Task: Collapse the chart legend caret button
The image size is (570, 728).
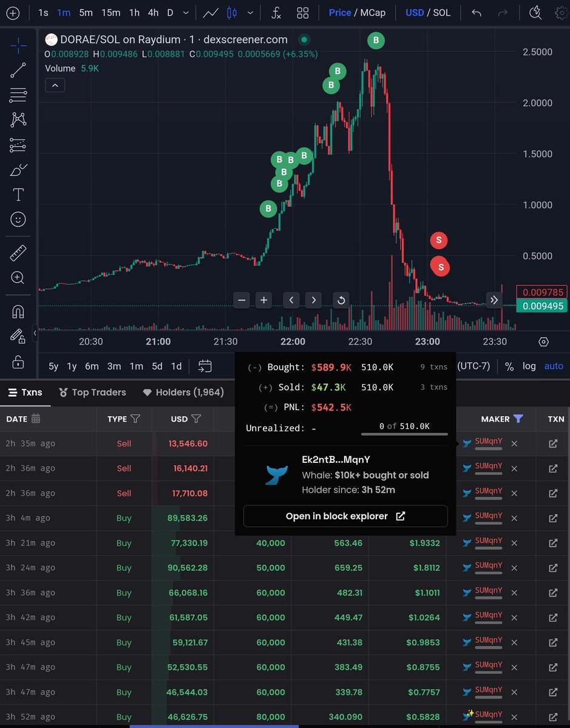Action: [55, 86]
